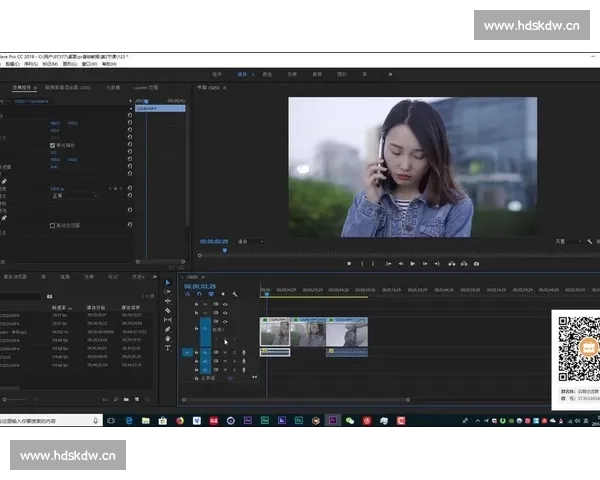Toggle the Effect Controls timeline view arrow

pyautogui.click(x=130, y=101)
